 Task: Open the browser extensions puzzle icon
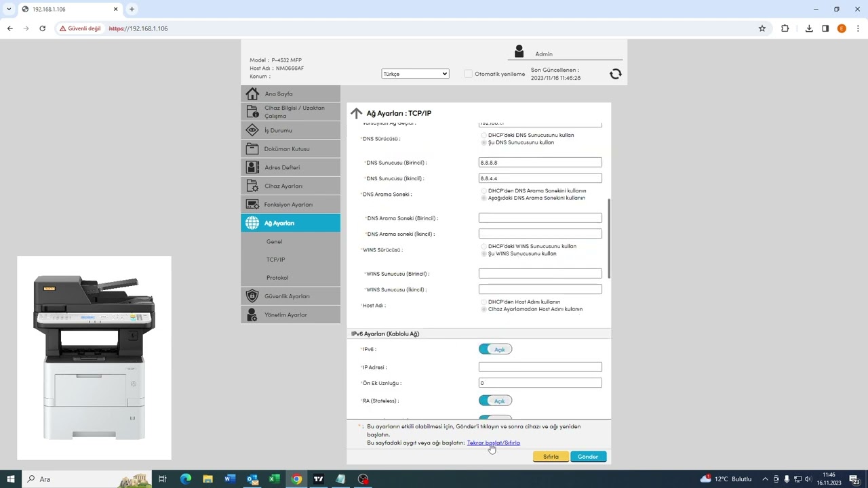[785, 28]
